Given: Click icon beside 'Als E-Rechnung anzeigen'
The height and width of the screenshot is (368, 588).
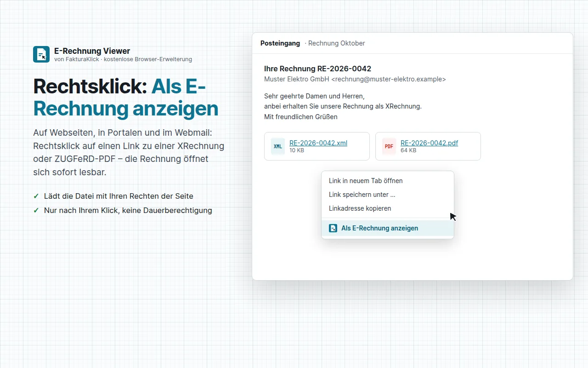Looking at the screenshot, I should [x=333, y=228].
